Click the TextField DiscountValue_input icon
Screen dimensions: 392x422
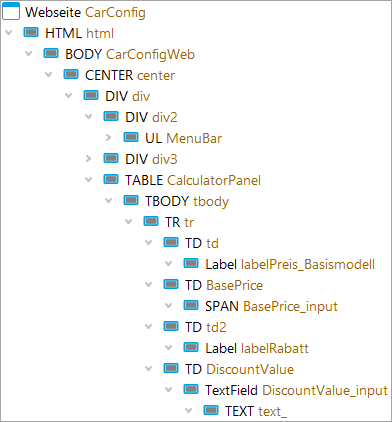point(191,389)
